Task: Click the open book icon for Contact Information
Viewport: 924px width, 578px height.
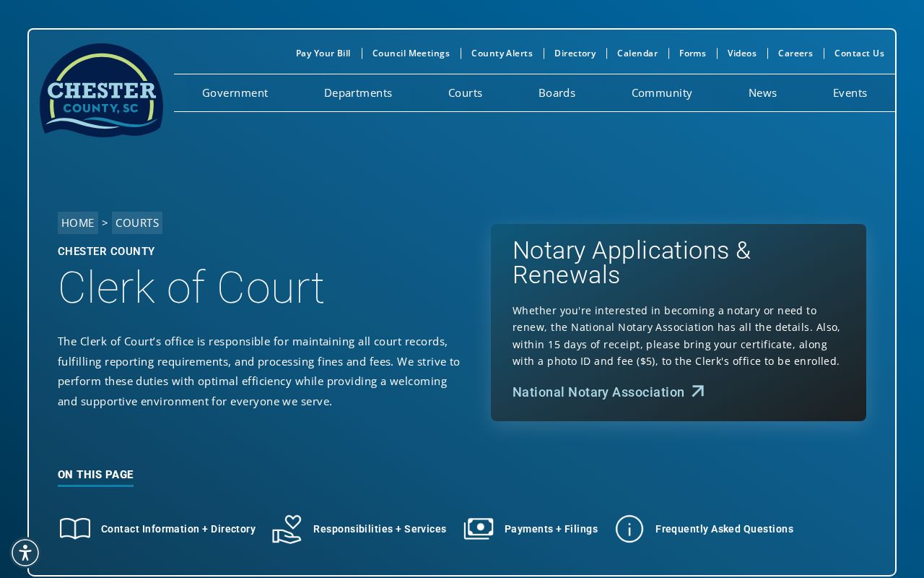Action: click(x=75, y=529)
